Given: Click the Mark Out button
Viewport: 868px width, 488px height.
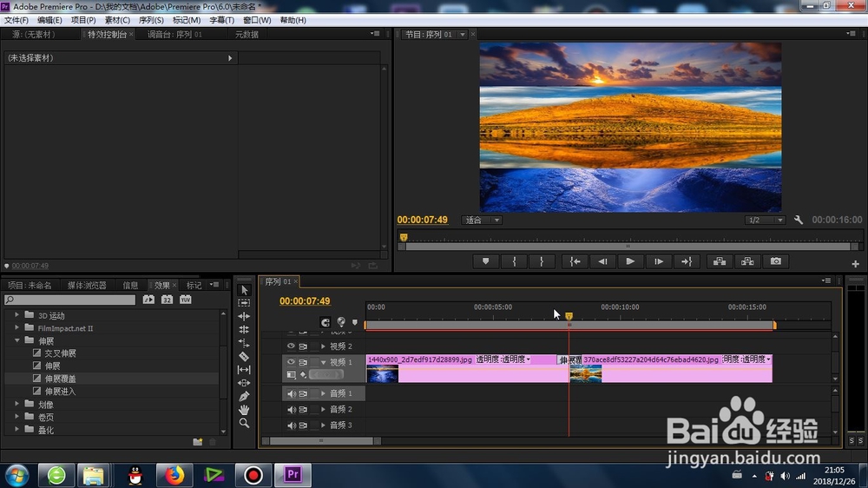Looking at the screenshot, I should click(542, 261).
